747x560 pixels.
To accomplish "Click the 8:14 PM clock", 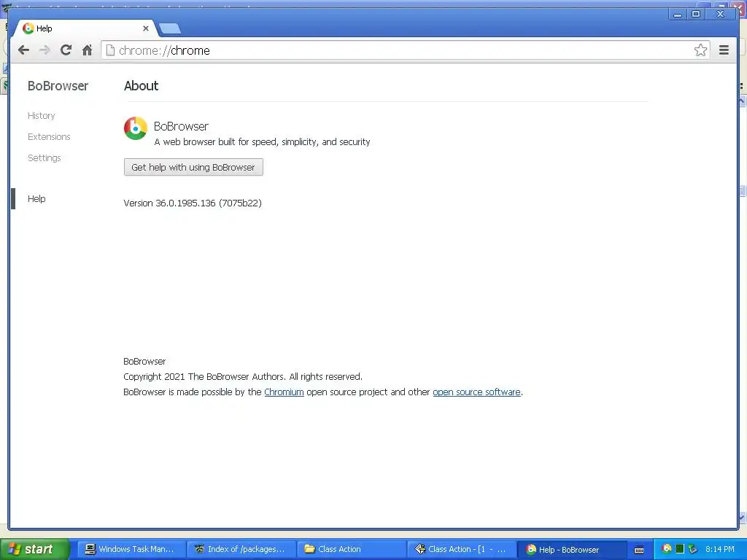I will point(720,549).
